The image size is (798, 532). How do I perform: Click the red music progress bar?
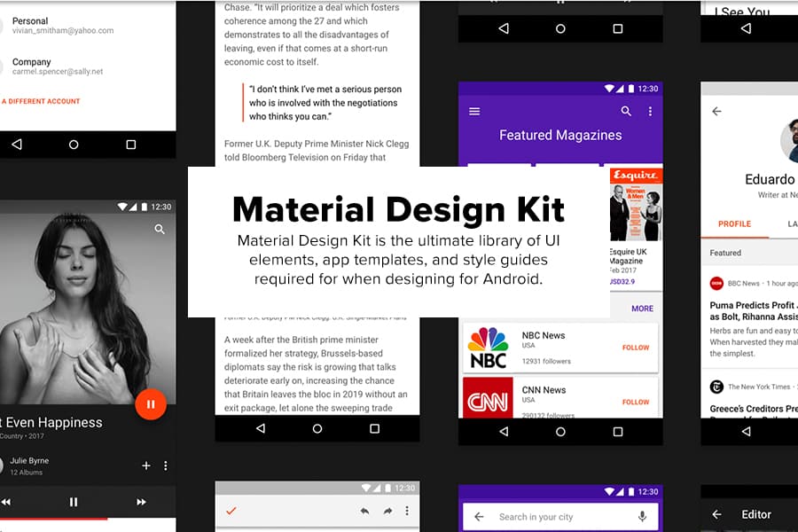(x=53, y=518)
